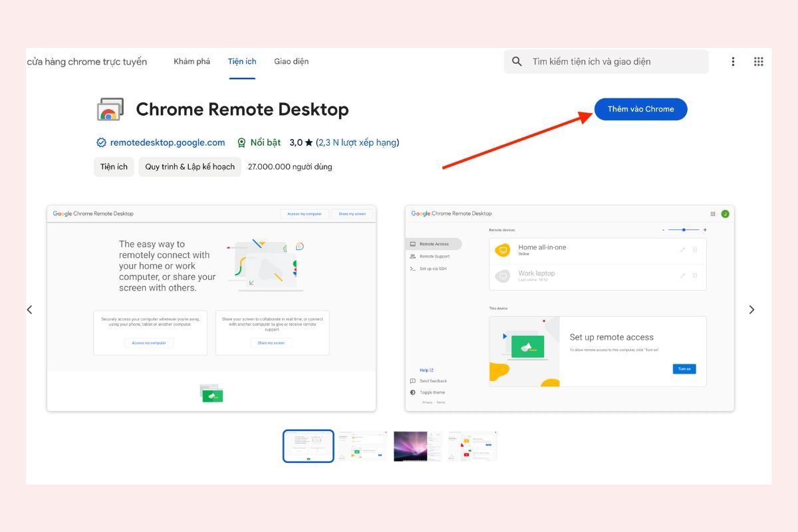Open the remotedesktop.google.com link
Screen dimensions: 798x532
pyautogui.click(x=168, y=142)
